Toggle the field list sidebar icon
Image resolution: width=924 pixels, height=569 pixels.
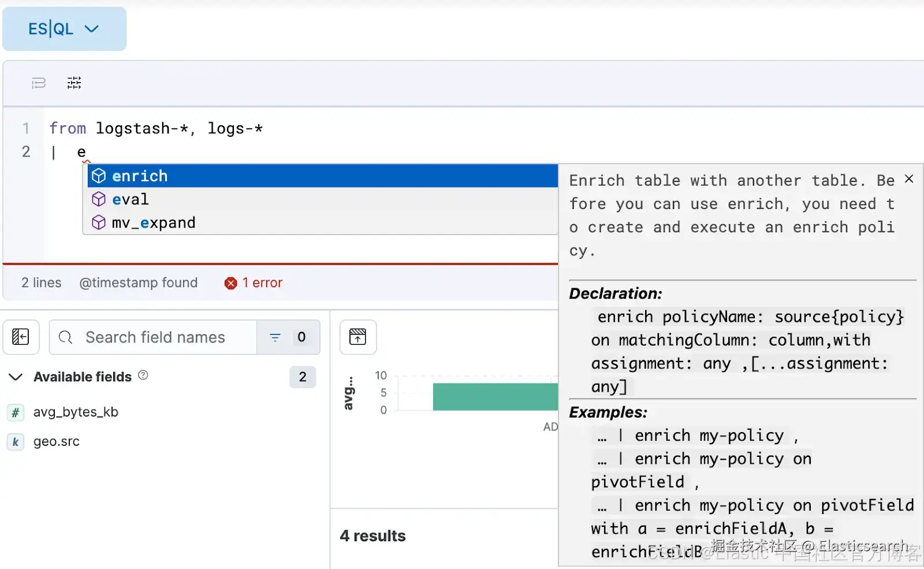click(21, 337)
